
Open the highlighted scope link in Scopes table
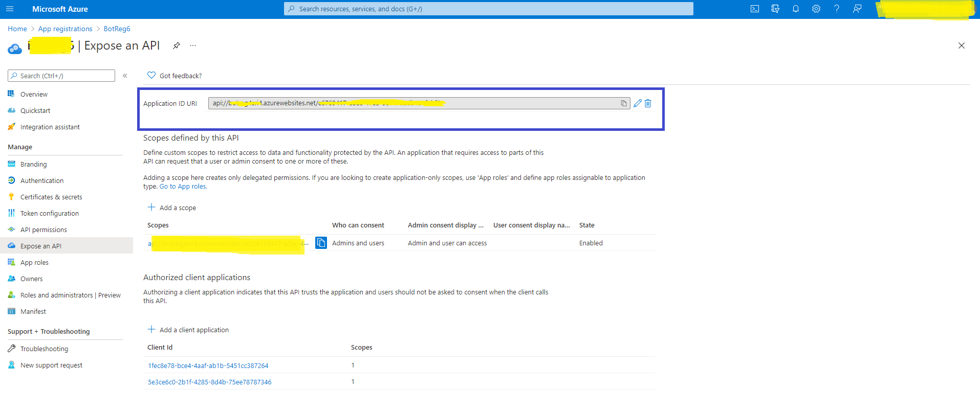coord(228,243)
